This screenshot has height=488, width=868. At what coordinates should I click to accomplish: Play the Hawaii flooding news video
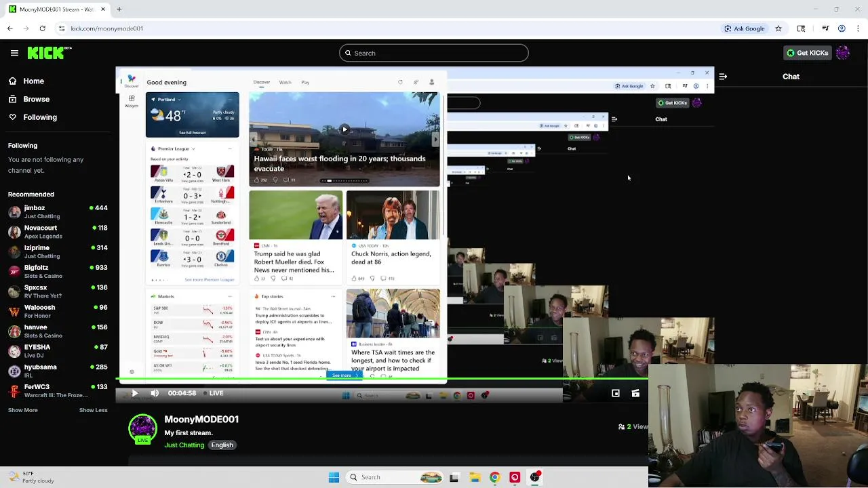tap(344, 129)
